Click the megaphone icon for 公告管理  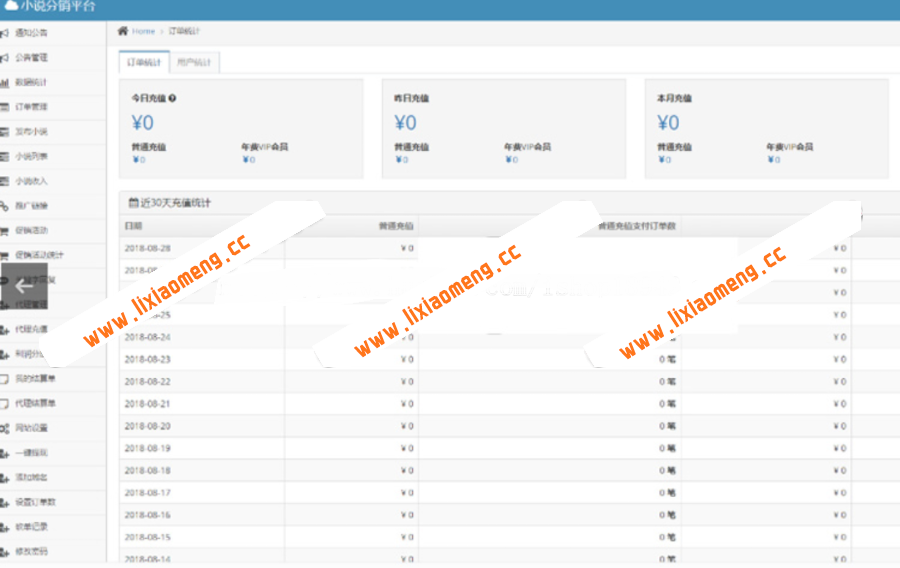coord(5,58)
